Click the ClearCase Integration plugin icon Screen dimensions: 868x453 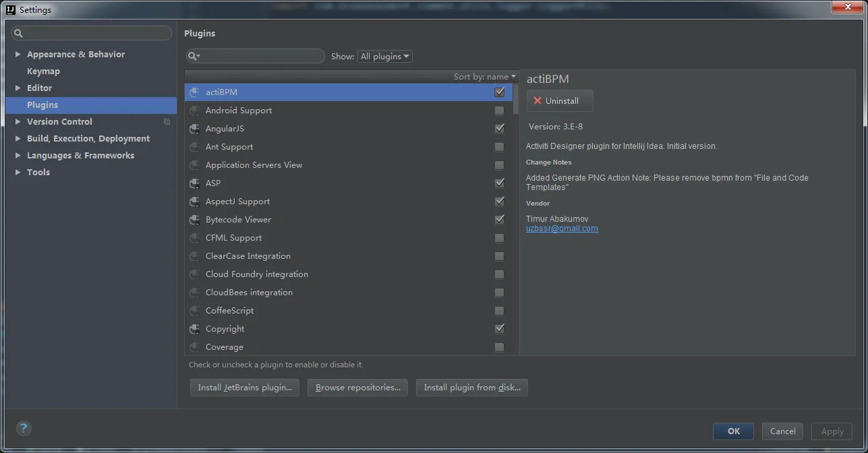coord(194,256)
